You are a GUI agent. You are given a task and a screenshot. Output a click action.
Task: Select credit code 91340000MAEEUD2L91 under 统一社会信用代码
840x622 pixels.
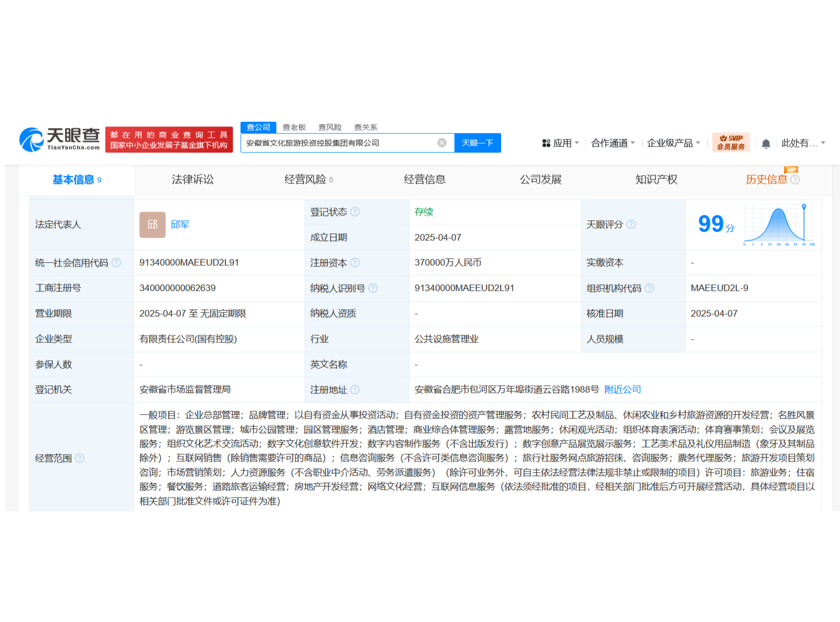(x=189, y=263)
